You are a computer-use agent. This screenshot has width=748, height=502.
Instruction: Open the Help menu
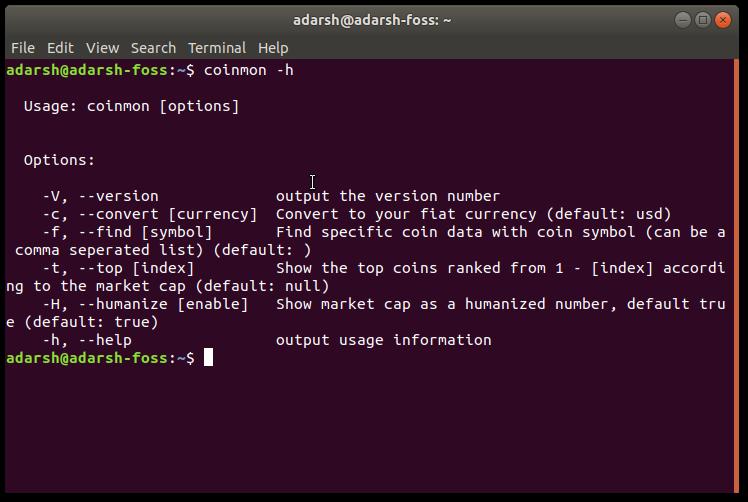(x=273, y=48)
